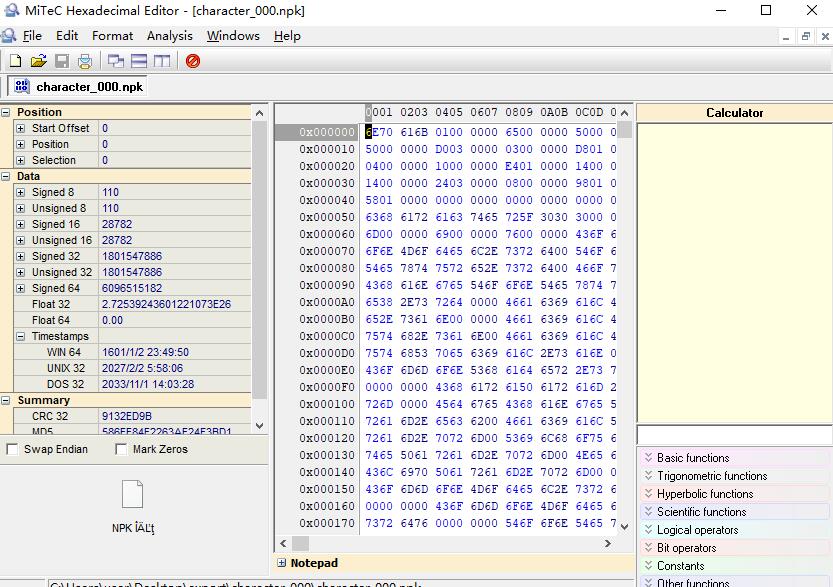Collapse the Timestamps group

click(x=21, y=336)
